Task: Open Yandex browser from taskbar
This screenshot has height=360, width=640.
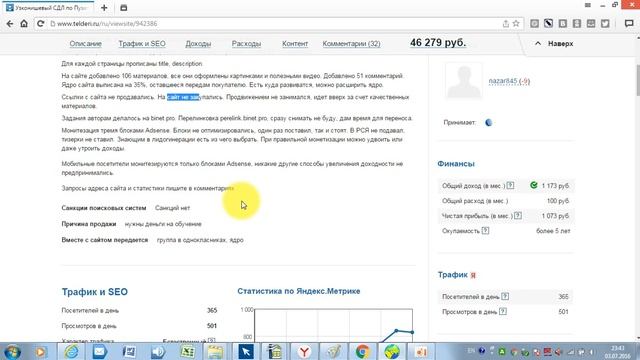Action: (304, 351)
